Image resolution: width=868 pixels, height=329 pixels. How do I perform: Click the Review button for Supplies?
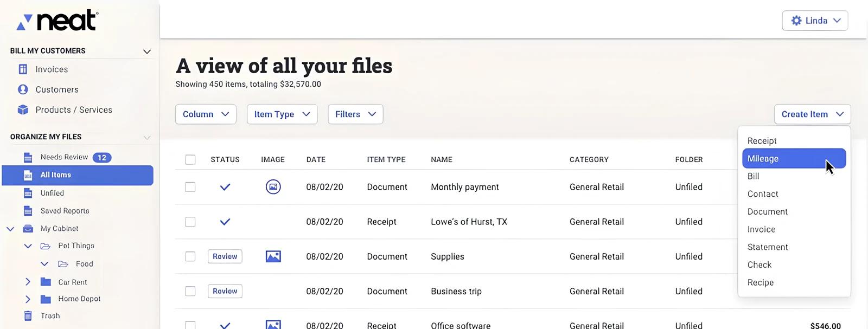click(x=225, y=256)
